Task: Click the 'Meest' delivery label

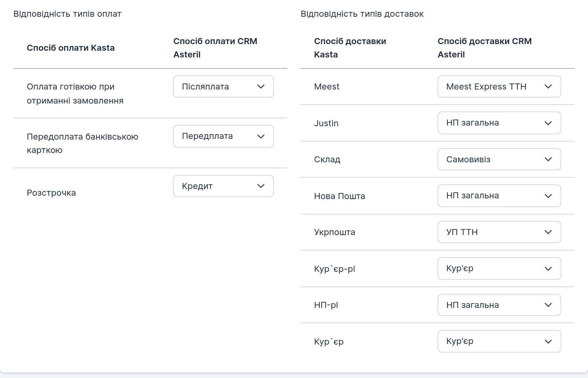Action: pos(327,87)
